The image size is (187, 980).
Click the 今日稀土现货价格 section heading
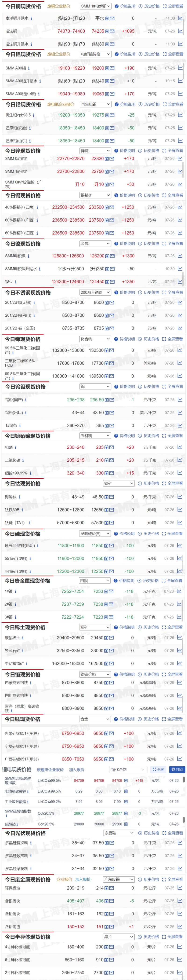tap(25, 628)
